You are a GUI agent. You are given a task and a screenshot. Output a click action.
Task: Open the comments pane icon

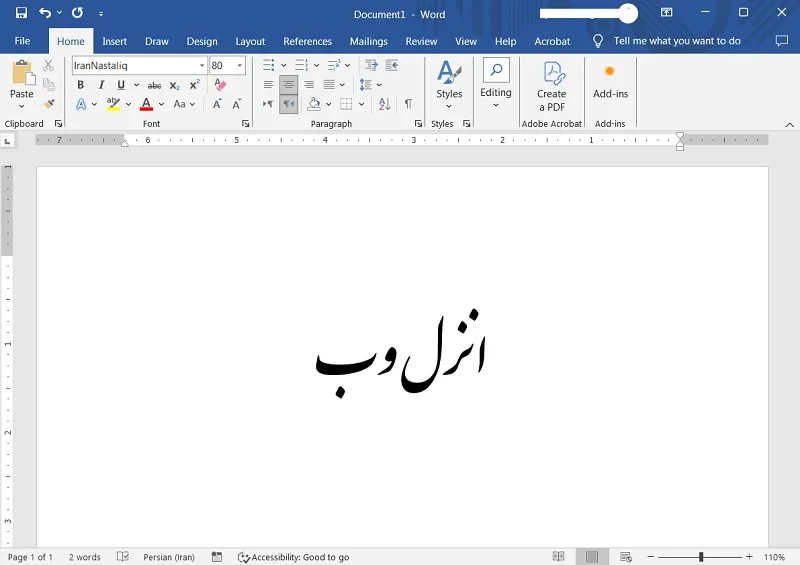(781, 41)
